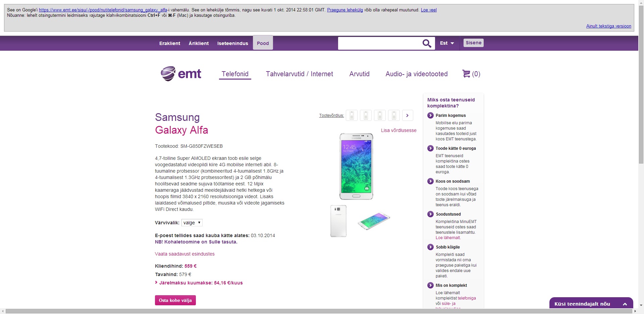
Task: Open the Värvivalik color dropdown
Action: pyautogui.click(x=192, y=223)
